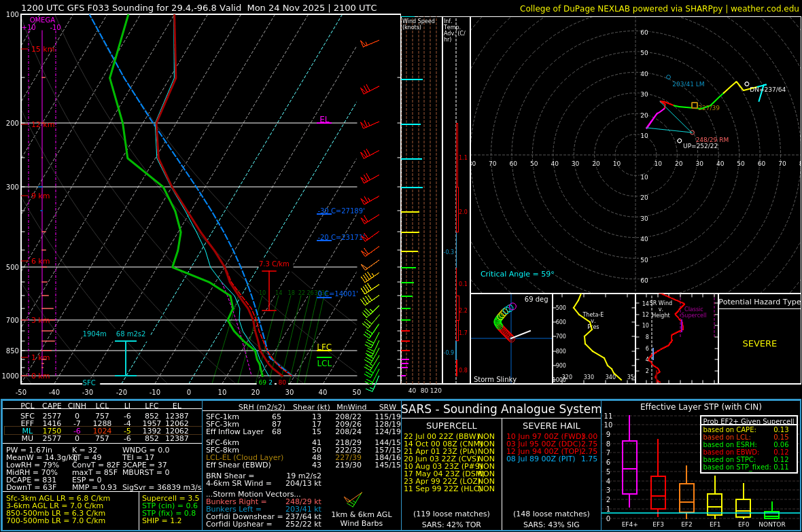Click the SR Wind v. Height label
802x532 pixels.
[x=661, y=309]
